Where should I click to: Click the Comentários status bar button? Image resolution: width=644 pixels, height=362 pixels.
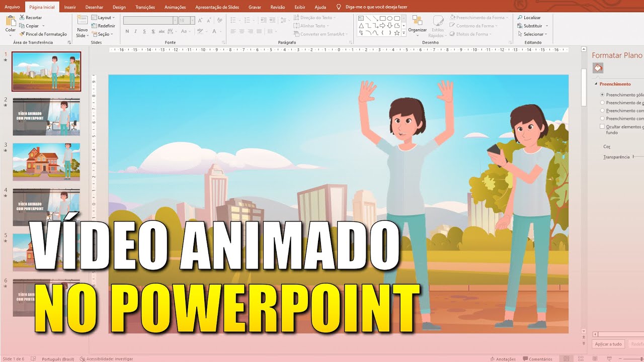(537, 359)
